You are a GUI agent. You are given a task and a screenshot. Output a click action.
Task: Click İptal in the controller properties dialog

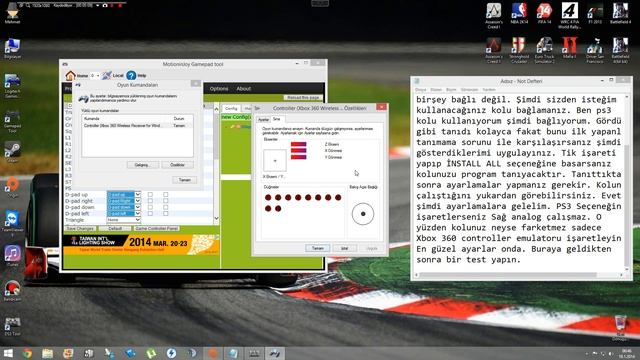[x=344, y=248]
